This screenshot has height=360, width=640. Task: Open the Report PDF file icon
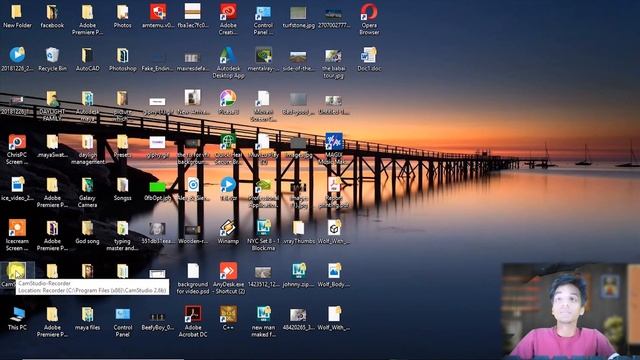pyautogui.click(x=333, y=192)
